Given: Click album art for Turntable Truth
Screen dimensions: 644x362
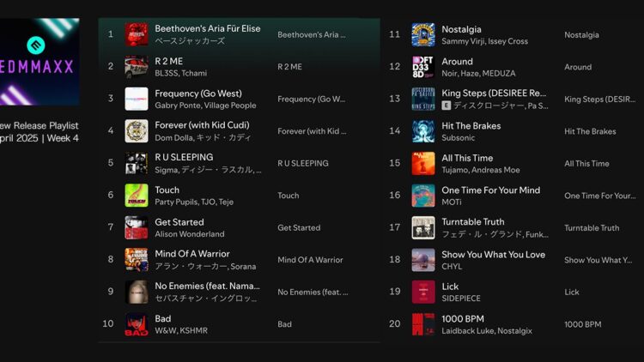Looking at the screenshot, I should coord(423,228).
